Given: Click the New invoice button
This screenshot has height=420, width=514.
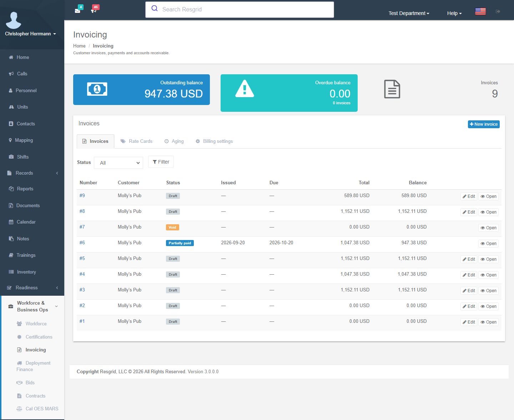Looking at the screenshot, I should point(484,124).
